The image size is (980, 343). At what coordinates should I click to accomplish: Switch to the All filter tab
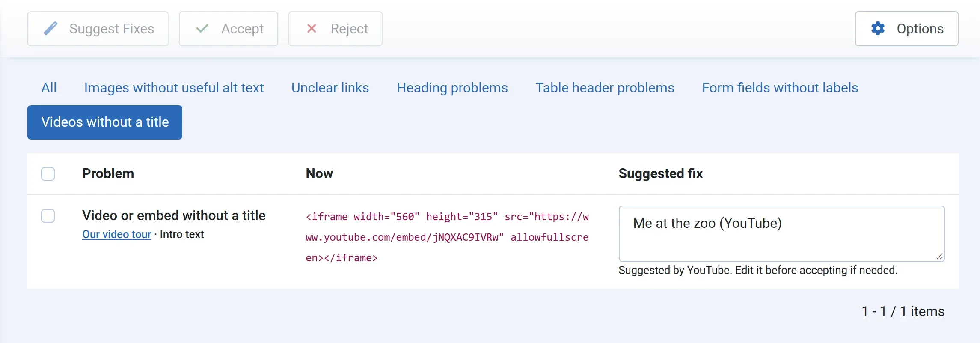tap(49, 88)
